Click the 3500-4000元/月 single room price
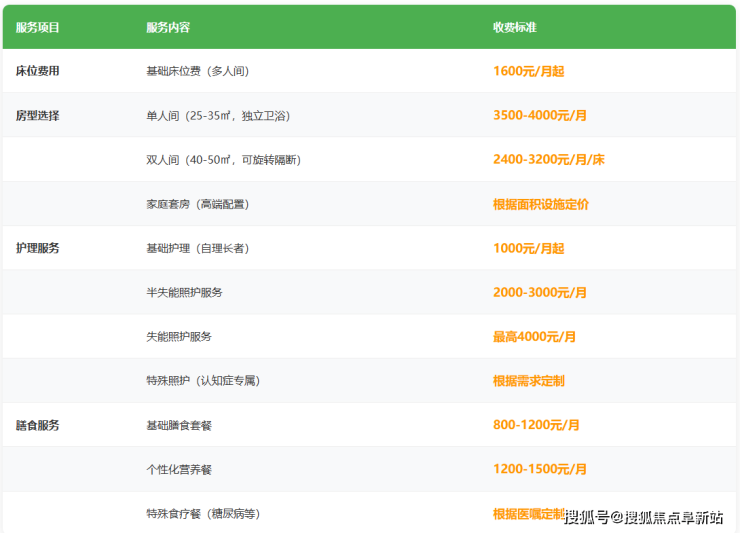This screenshot has height=533, width=740. pyautogui.click(x=540, y=116)
